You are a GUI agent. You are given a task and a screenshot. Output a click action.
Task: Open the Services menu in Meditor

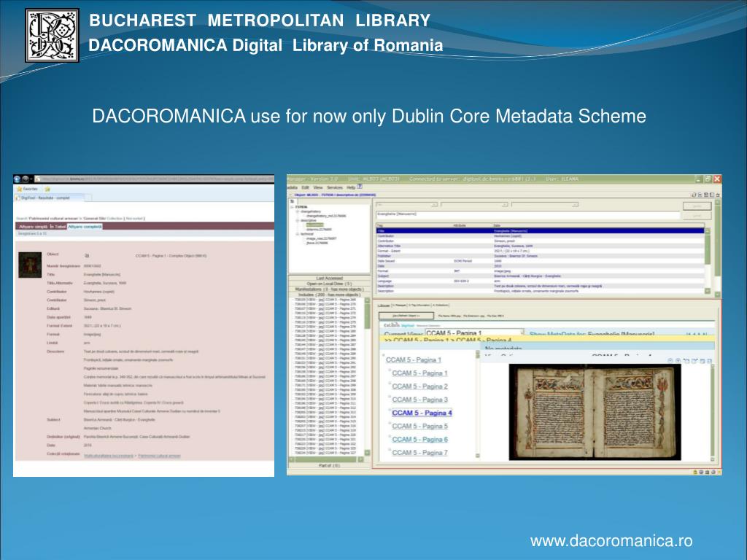(335, 187)
